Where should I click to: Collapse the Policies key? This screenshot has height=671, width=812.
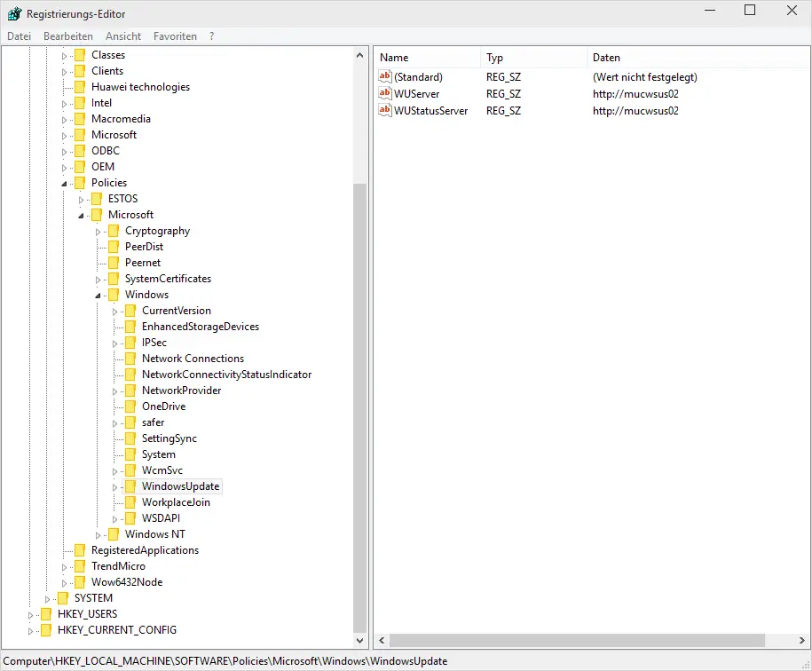[64, 183]
